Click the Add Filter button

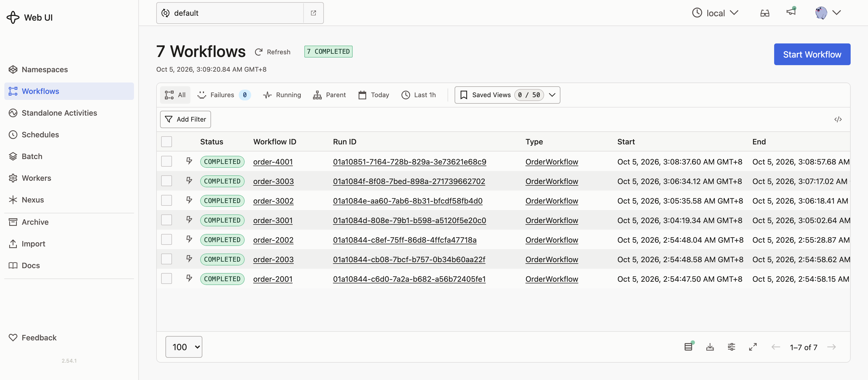[x=185, y=119]
